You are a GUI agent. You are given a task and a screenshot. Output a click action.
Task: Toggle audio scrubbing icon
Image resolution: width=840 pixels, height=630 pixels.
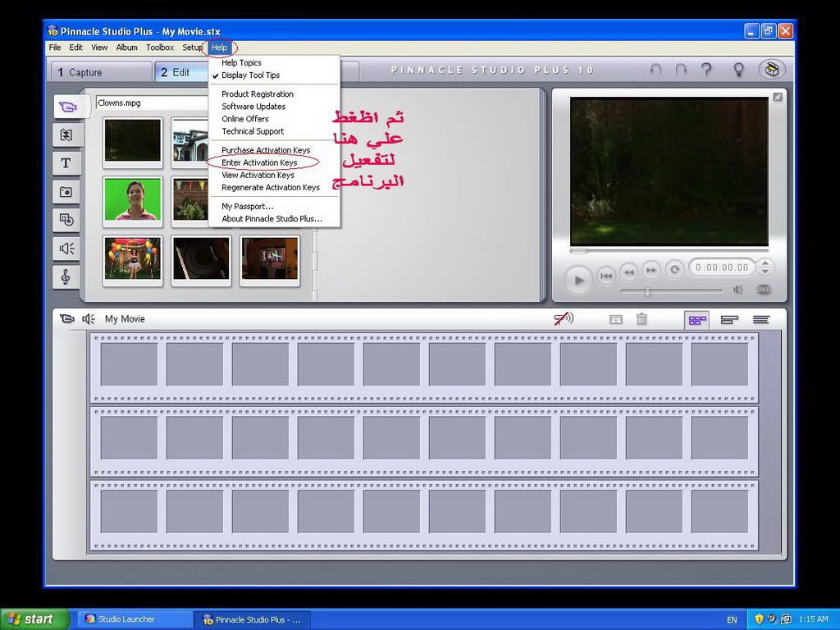click(x=564, y=319)
